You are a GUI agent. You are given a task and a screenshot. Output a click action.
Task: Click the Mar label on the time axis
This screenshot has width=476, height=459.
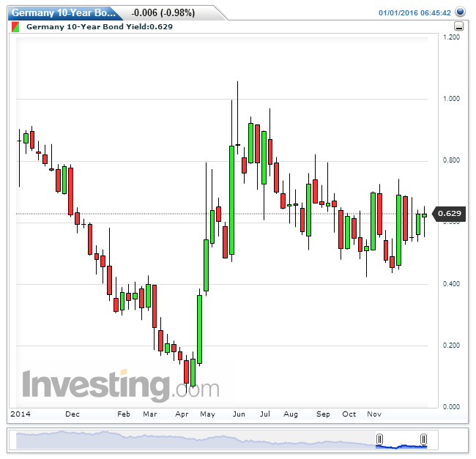point(150,414)
